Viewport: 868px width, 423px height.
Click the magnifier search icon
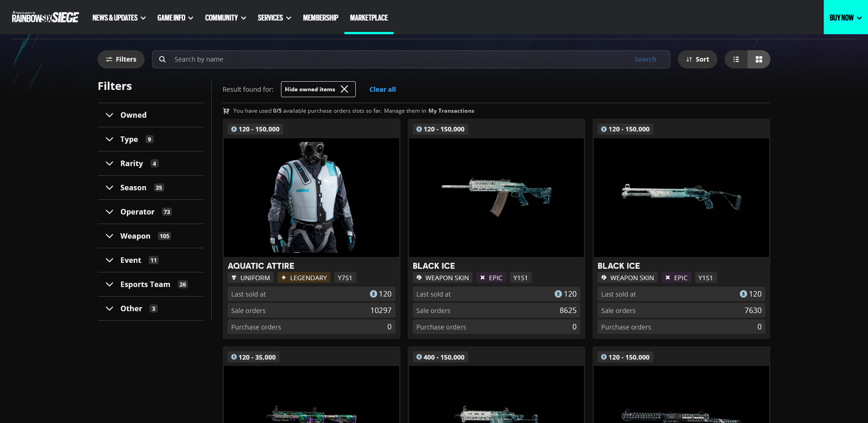click(x=162, y=59)
